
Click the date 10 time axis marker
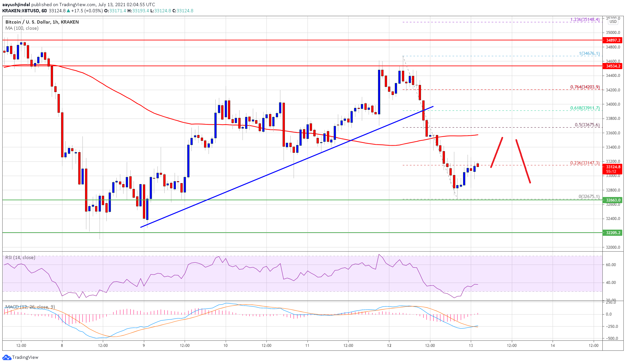pyautogui.click(x=225, y=345)
